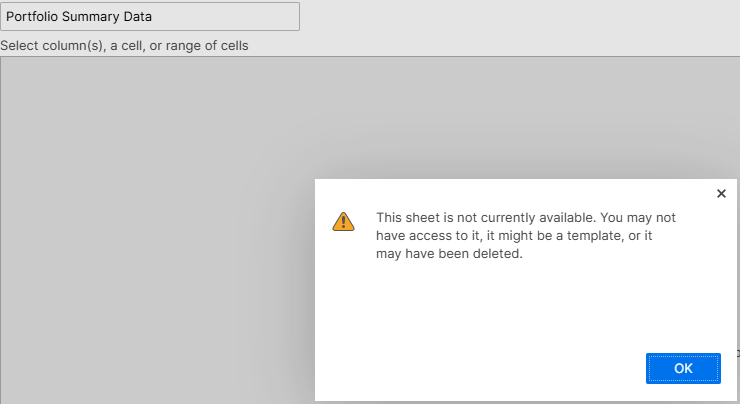Click the orange warning triangle icon

343,221
